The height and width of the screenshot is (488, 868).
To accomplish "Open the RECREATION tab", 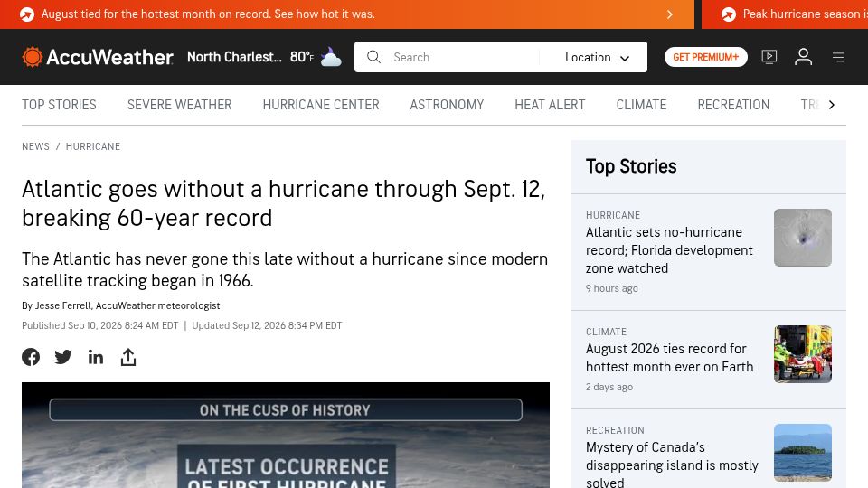I will 733,105.
